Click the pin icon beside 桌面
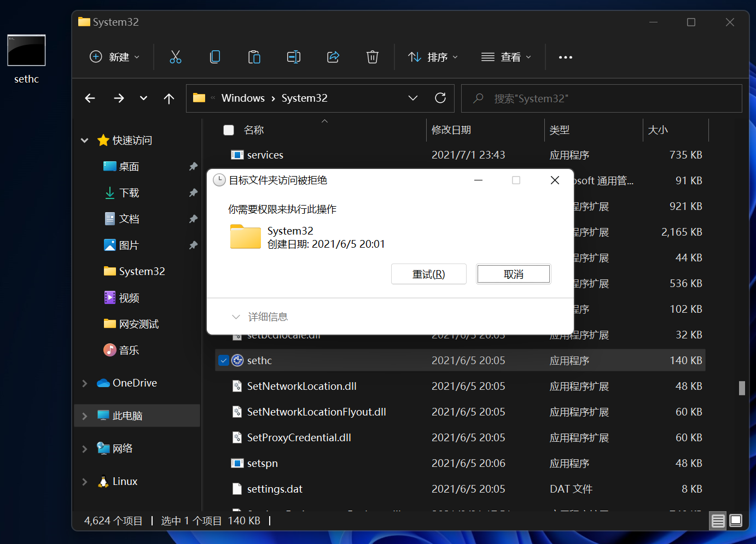Viewport: 756px width, 544px height. [193, 166]
